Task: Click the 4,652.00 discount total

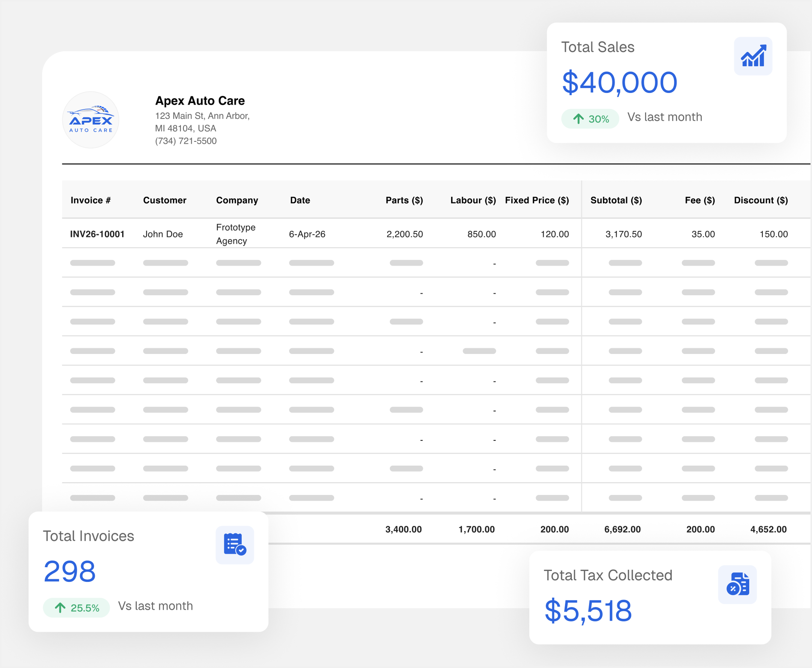Action: tap(768, 530)
